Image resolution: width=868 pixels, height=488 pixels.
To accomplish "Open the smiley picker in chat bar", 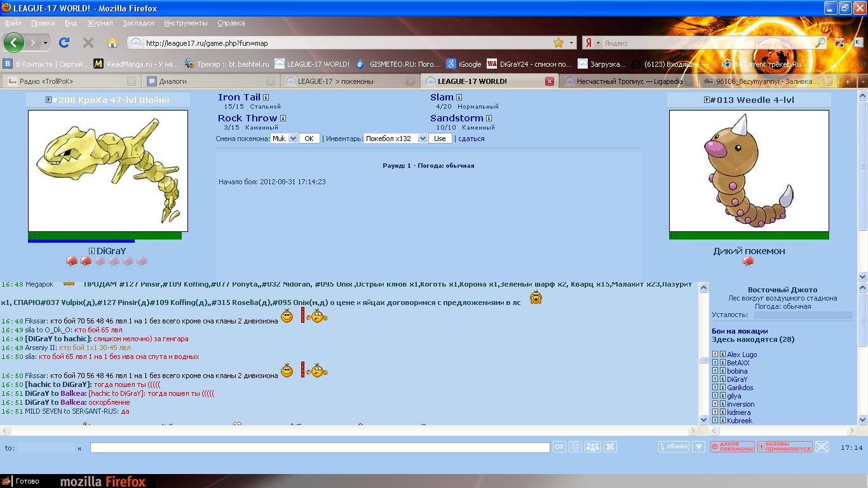I will [x=575, y=447].
